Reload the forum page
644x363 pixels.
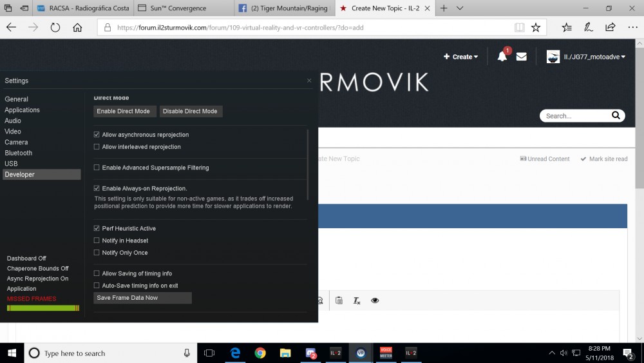[x=55, y=28]
